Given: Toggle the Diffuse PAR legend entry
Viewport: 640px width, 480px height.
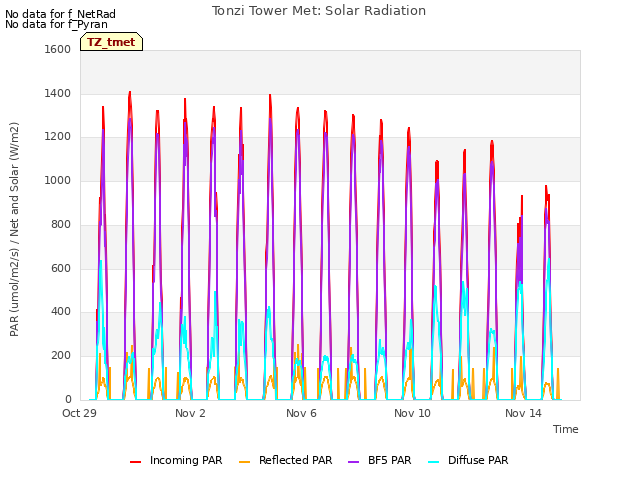Looking at the screenshot, I should (468, 460).
